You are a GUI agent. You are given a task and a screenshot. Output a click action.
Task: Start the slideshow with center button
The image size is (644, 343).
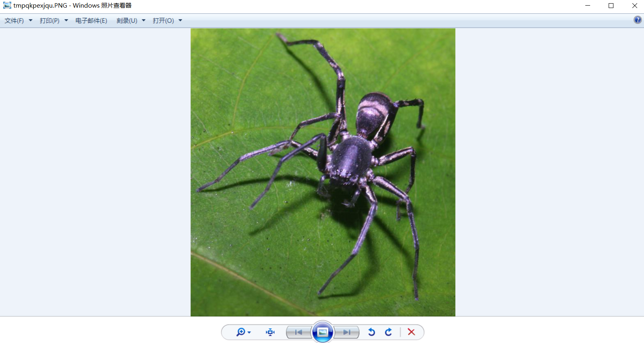[x=322, y=332]
